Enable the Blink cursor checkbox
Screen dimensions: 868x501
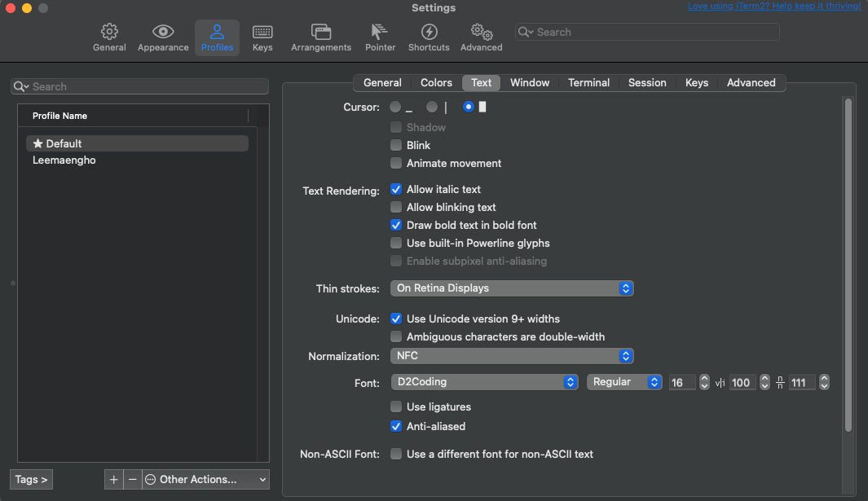pos(396,145)
